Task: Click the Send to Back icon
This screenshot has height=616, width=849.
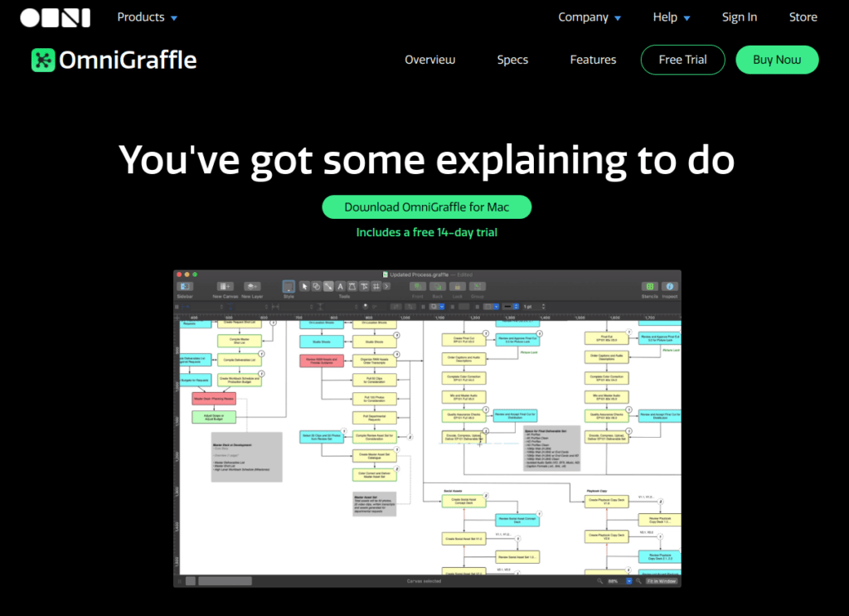Action: tap(438, 286)
